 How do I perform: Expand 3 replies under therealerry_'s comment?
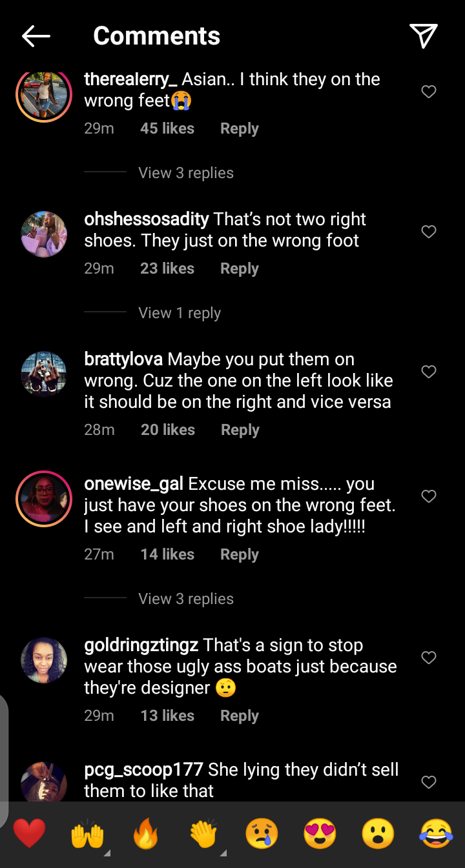click(x=186, y=173)
